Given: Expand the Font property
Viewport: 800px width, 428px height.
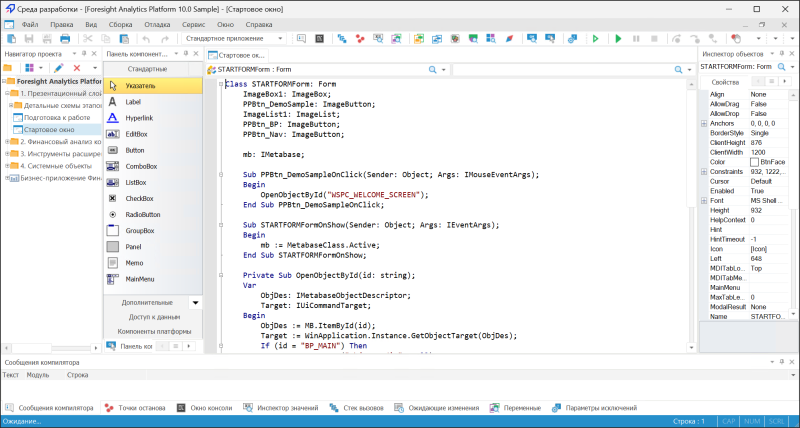Looking at the screenshot, I should pyautogui.click(x=704, y=201).
